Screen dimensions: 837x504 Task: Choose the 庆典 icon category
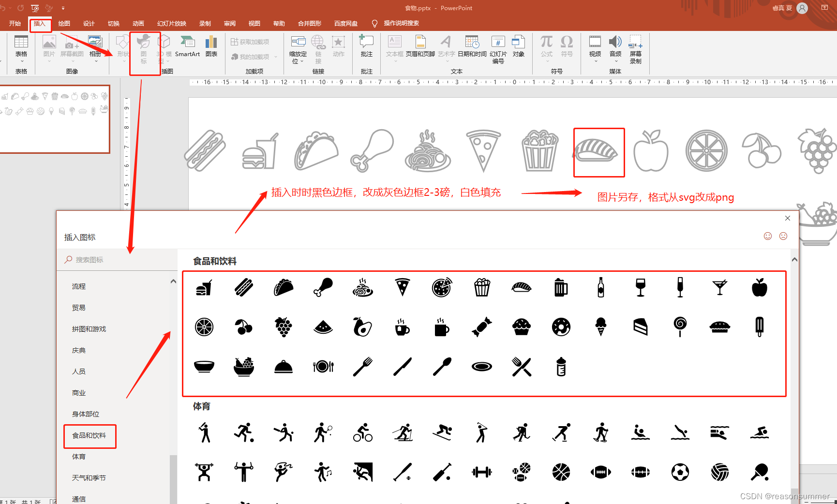coord(79,350)
